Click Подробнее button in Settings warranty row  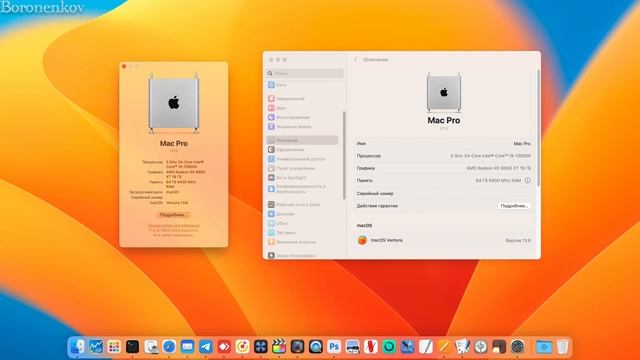click(x=514, y=206)
